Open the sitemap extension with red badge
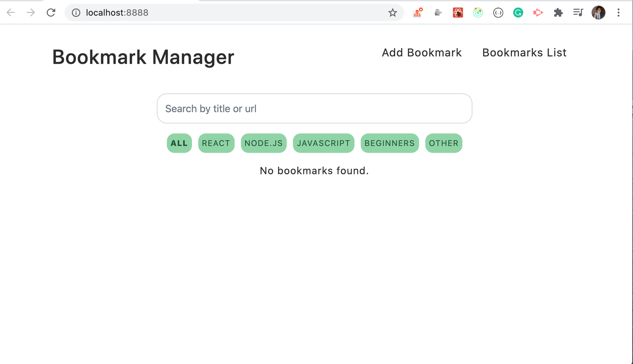The height and width of the screenshot is (364, 633). [418, 13]
